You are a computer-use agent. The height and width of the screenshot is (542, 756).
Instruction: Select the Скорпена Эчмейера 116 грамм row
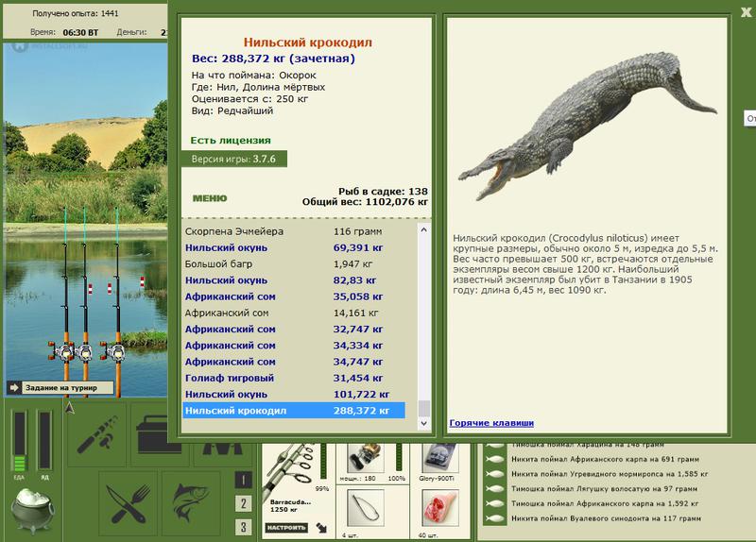point(294,231)
